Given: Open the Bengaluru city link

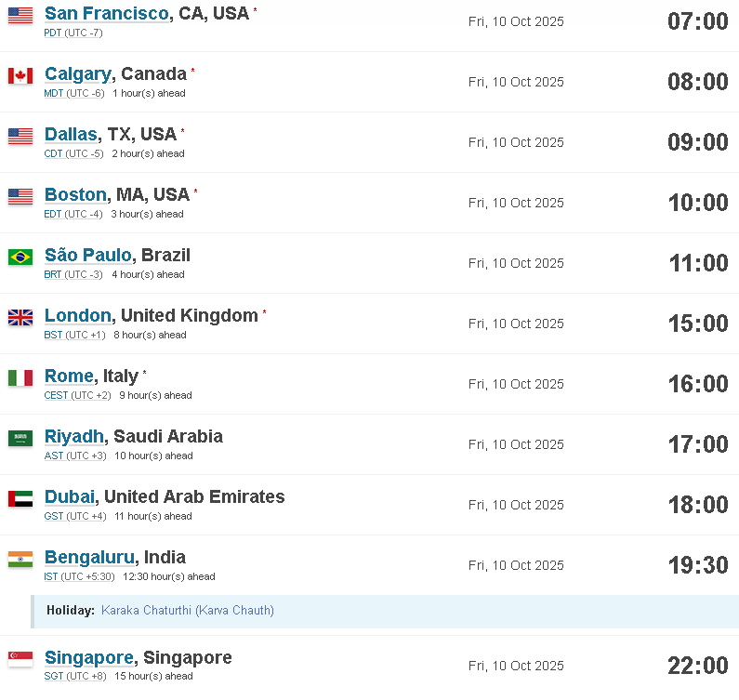Looking at the screenshot, I should click(x=89, y=557).
